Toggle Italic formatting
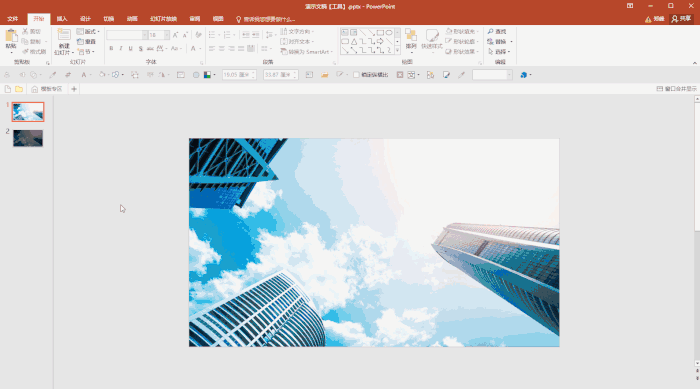Screen dimensions: 700x389 (x=121, y=48)
